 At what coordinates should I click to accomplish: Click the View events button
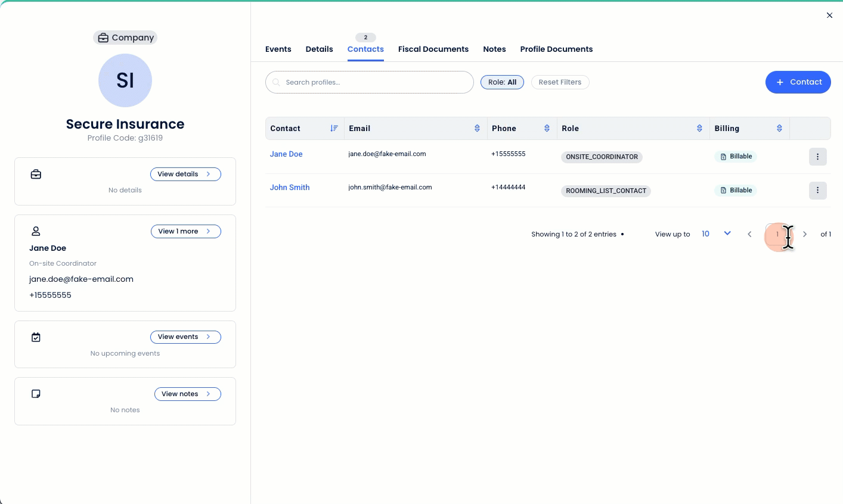(185, 337)
